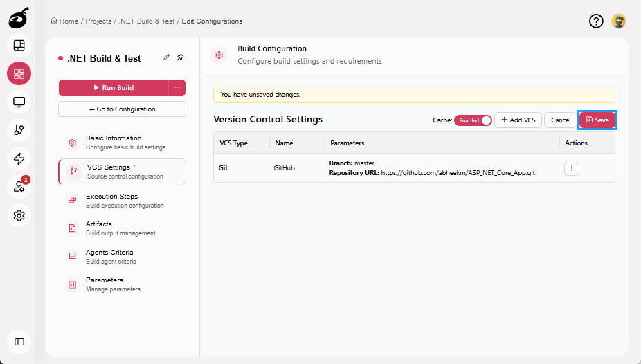This screenshot has height=364, width=641.
Task: Open Basic Information section
Action: coord(122,143)
